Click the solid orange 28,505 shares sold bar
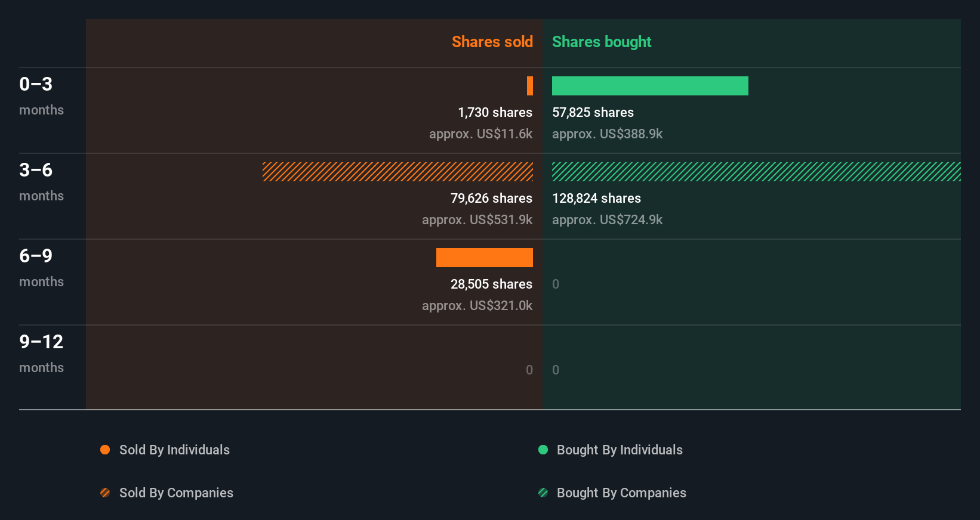This screenshot has width=980, height=520. pos(484,258)
